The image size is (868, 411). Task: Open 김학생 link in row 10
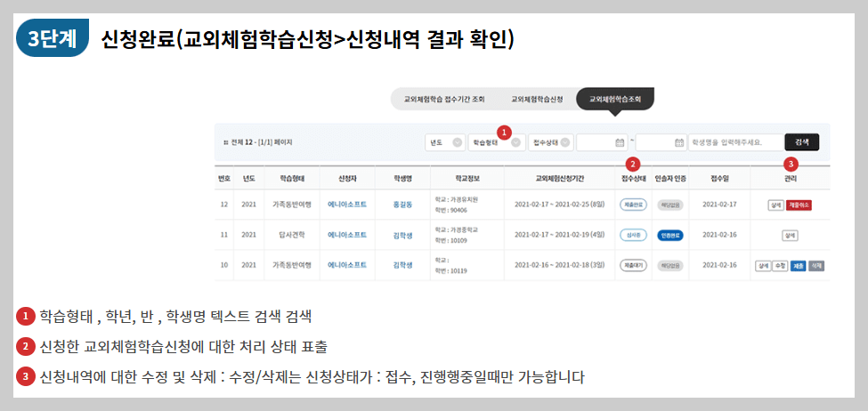403,265
